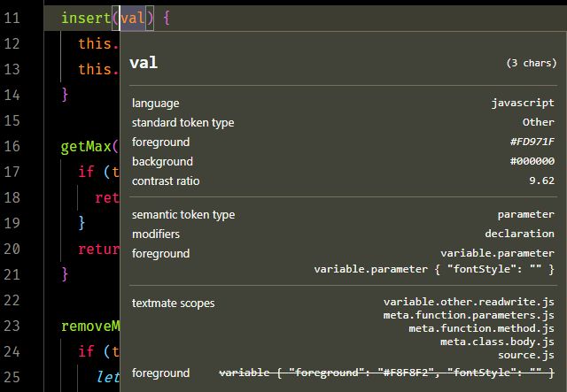Click the 'removeM' method name on line 23
The width and height of the screenshot is (567, 392).
(x=90, y=326)
